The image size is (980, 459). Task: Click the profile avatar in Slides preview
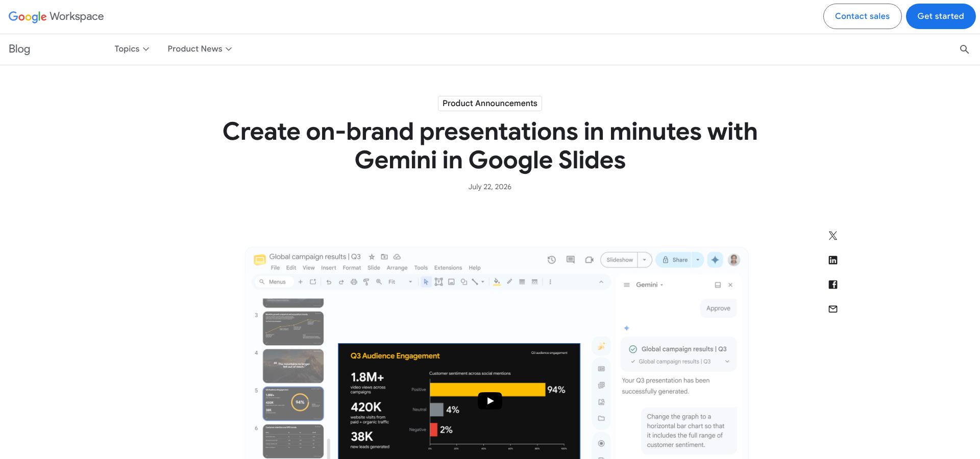pos(734,260)
